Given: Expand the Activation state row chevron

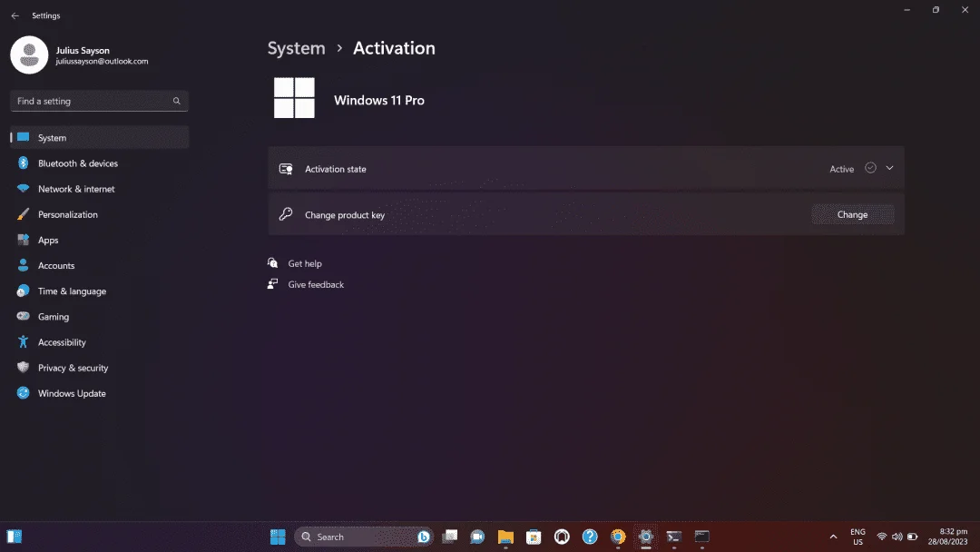Looking at the screenshot, I should coord(889,168).
